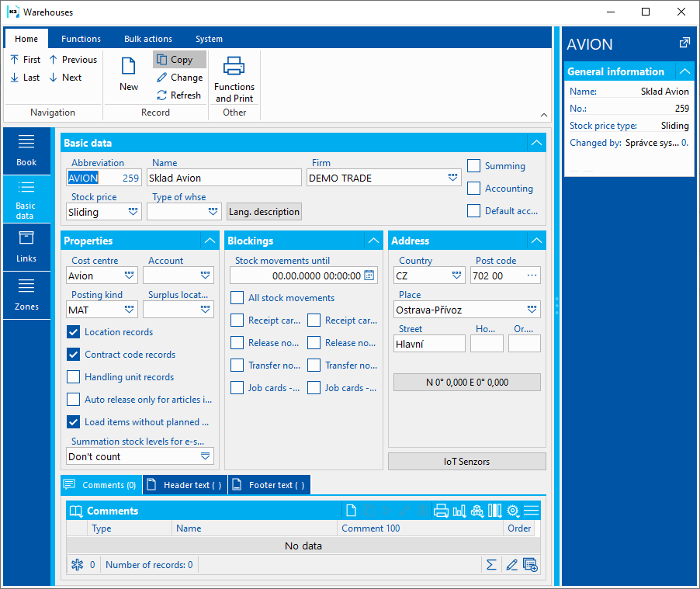Click the IoT Senzors button
The height and width of the screenshot is (589, 700).
coord(466,461)
